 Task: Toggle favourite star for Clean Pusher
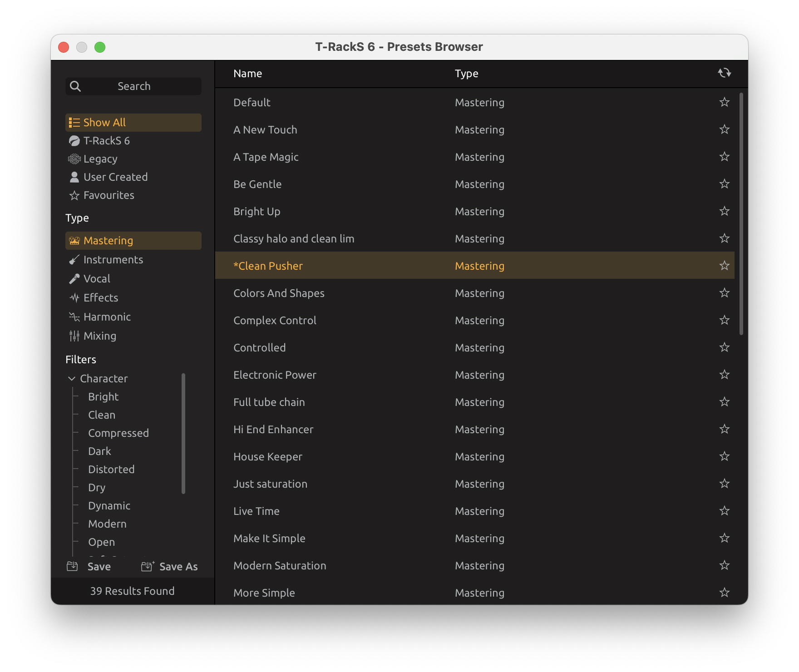[724, 266]
